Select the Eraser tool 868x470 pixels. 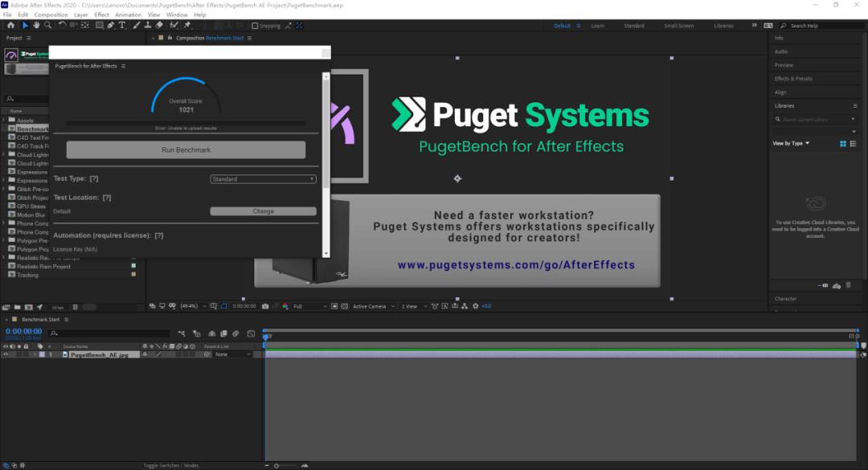coord(159,26)
